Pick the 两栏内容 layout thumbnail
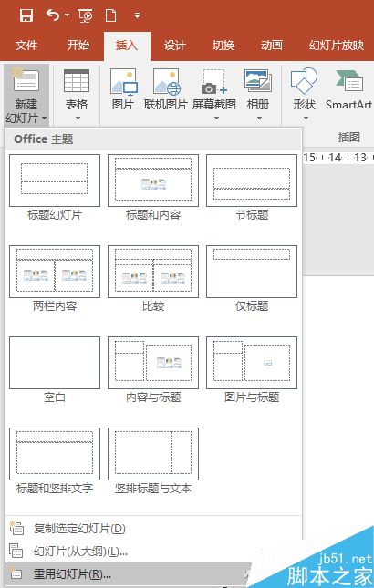Image resolution: width=374 pixels, height=588 pixels. pyautogui.click(x=55, y=272)
